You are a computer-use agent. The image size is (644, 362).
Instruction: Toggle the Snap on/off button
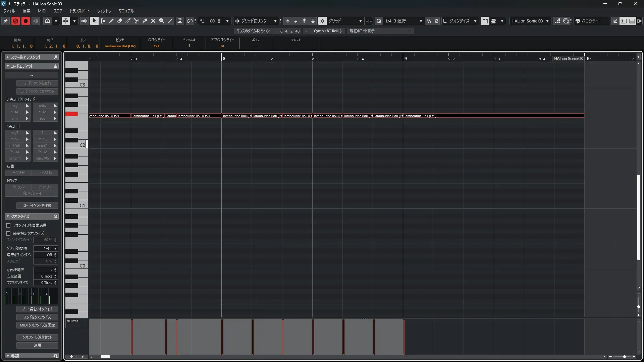coord(322,21)
